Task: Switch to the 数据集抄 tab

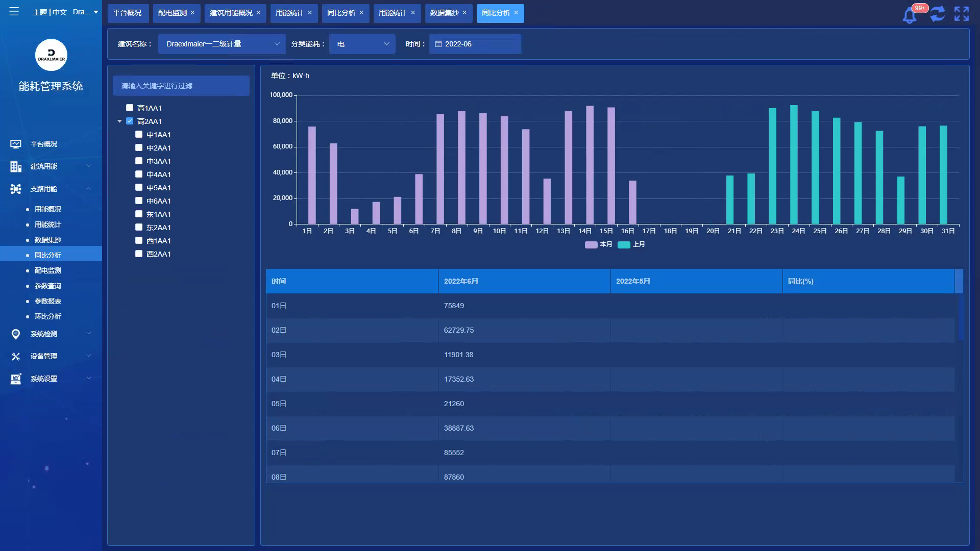Action: pyautogui.click(x=444, y=13)
